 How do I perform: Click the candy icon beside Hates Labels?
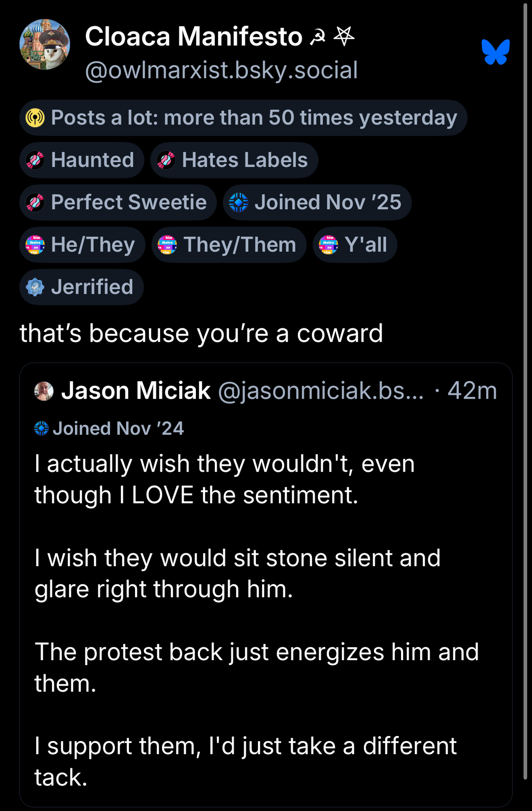tap(166, 160)
